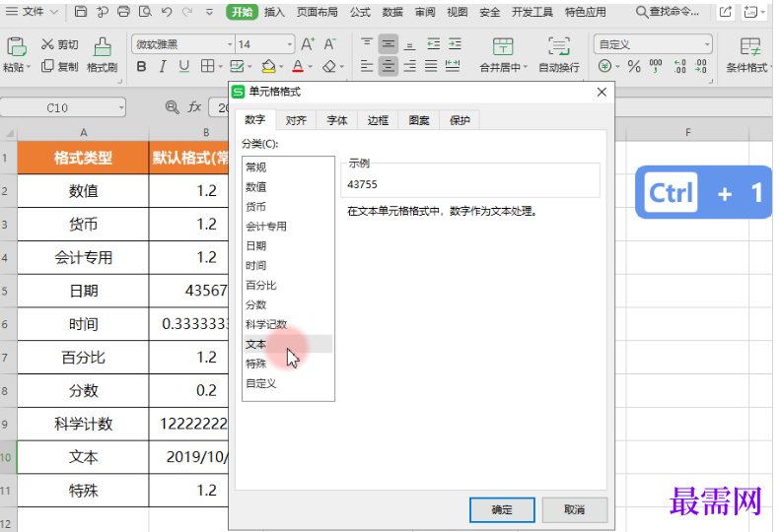780x532 pixels.
Task: Click the 合并居中 merge and center button
Action: coord(503,55)
